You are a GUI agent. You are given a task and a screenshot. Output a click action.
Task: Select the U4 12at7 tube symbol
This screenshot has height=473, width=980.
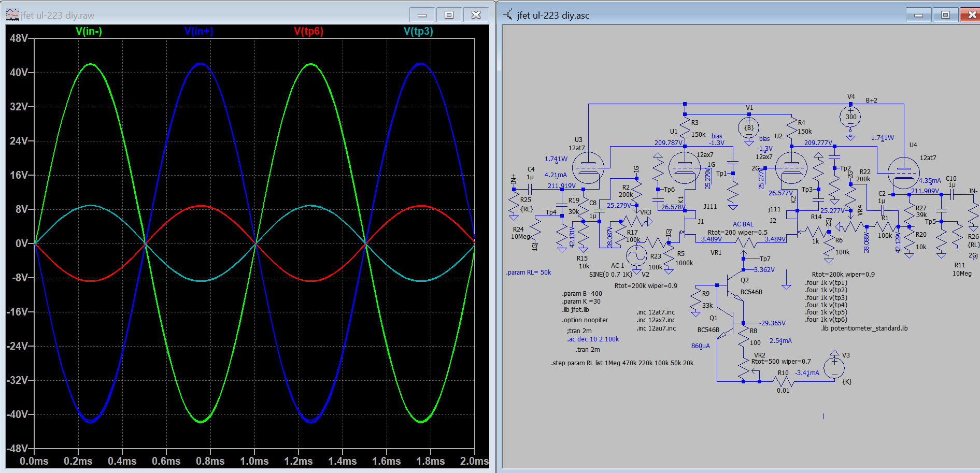click(904, 173)
